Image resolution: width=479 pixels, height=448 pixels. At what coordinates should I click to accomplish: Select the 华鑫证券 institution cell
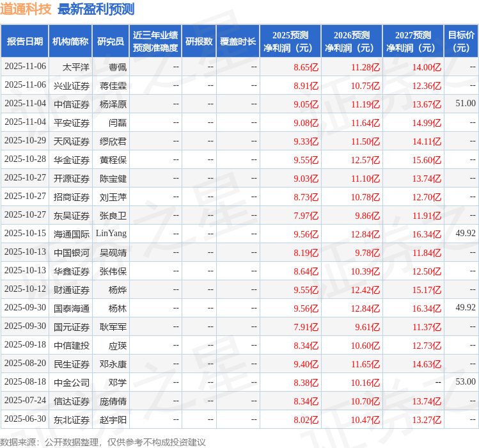tap(72, 271)
